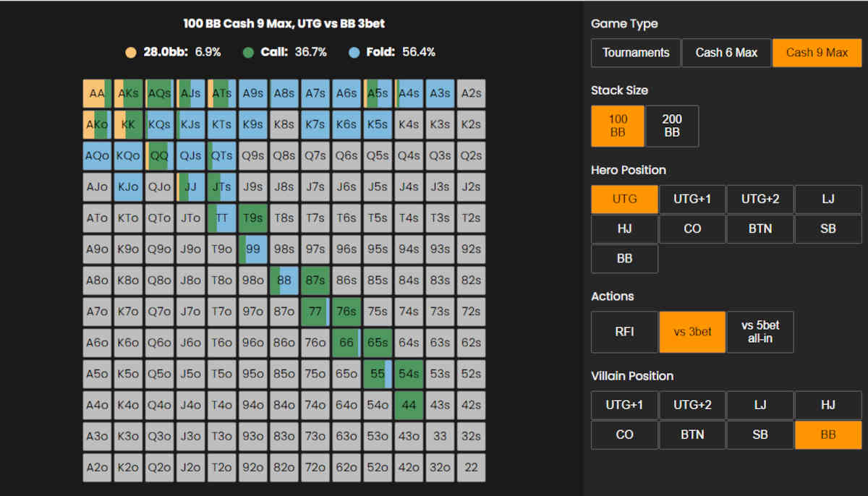
Task: Pick the LJ hero position
Action: 827,199
